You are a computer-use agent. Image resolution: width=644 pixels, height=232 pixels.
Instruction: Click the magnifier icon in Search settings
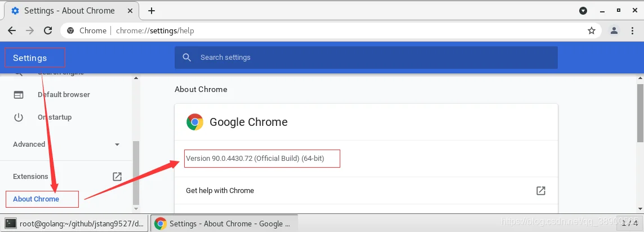tap(187, 58)
